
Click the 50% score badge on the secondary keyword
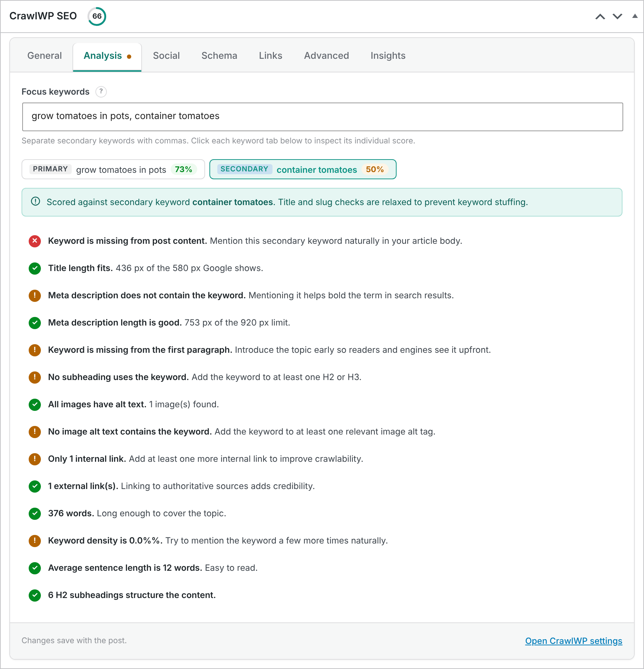pyautogui.click(x=375, y=169)
